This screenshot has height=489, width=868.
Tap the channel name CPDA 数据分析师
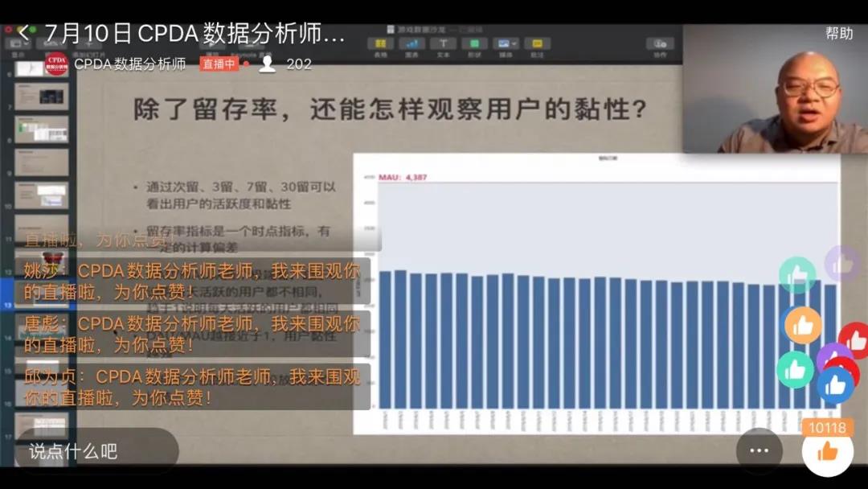130,64
